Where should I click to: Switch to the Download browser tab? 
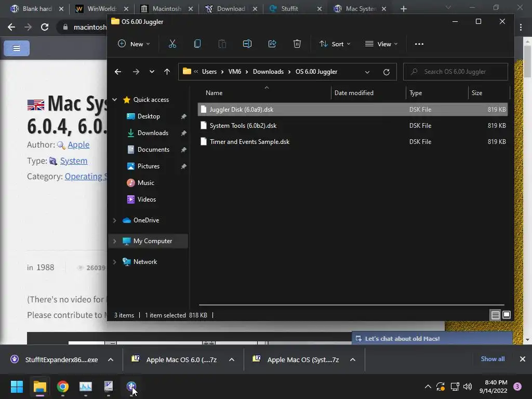[x=231, y=8]
